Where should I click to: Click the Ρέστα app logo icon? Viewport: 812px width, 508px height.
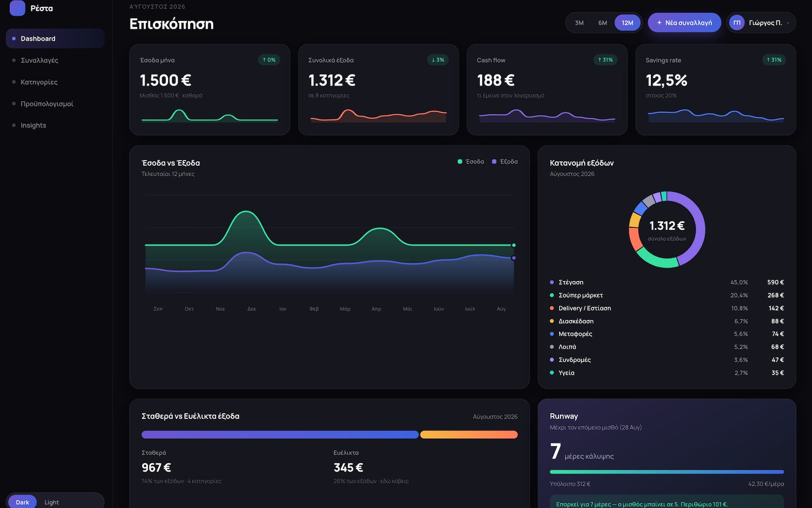(17, 8)
